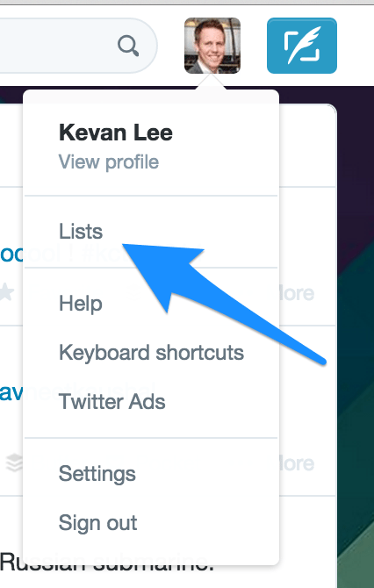Go to Twitter Ads menu item
The image size is (374, 588).
111,402
